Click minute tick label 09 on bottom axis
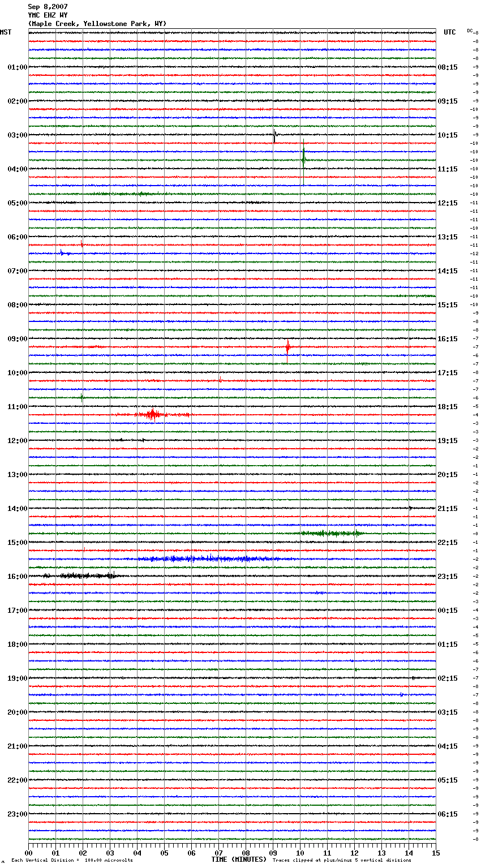Image resolution: width=481 pixels, height=868 pixels. click(x=273, y=853)
